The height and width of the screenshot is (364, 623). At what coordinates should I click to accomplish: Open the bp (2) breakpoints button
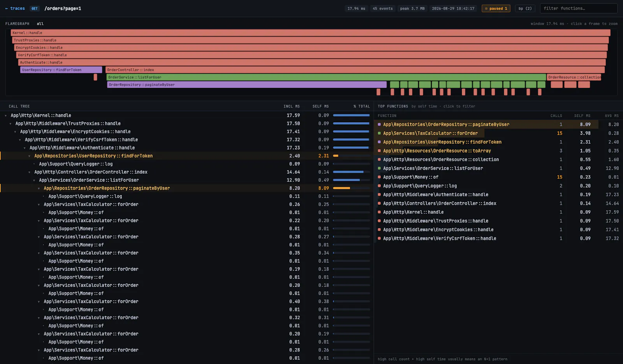(525, 9)
